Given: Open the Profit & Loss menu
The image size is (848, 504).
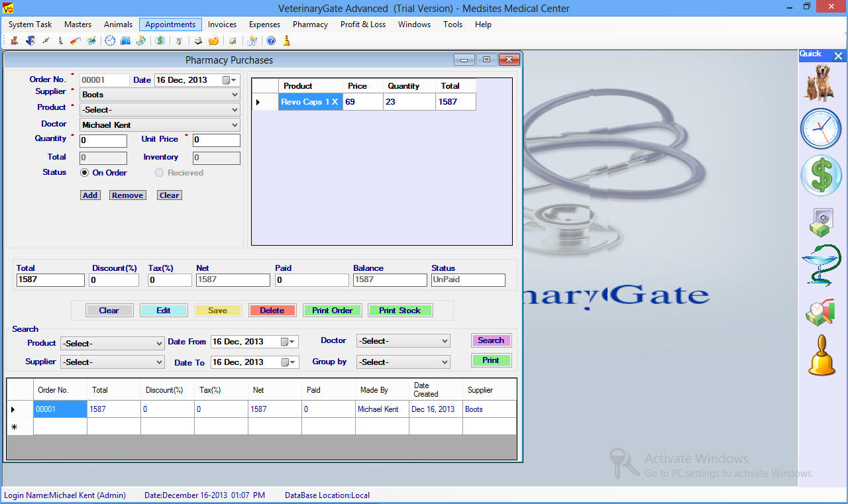Looking at the screenshot, I should pyautogui.click(x=362, y=25).
